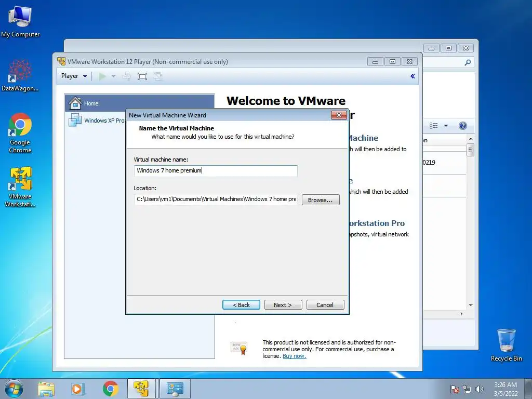Viewport: 532px width, 399px height.
Task: Open the help icon in background window
Action: point(463,126)
